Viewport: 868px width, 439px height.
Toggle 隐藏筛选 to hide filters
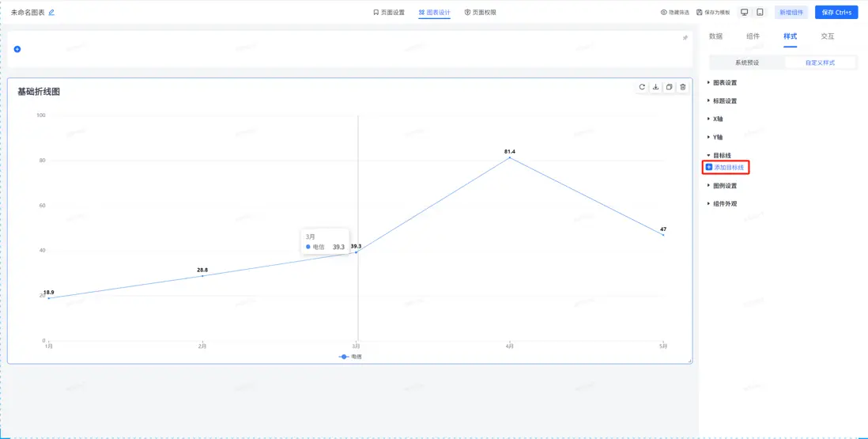pos(674,13)
